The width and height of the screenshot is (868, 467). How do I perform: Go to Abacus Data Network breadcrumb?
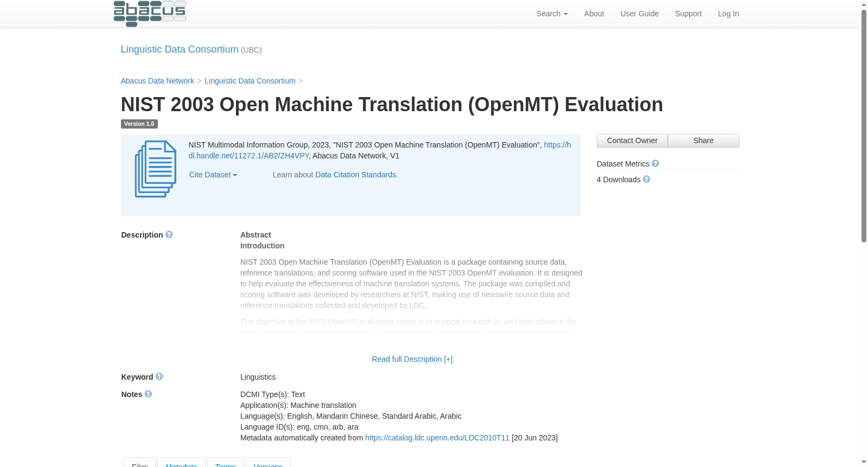(x=157, y=81)
